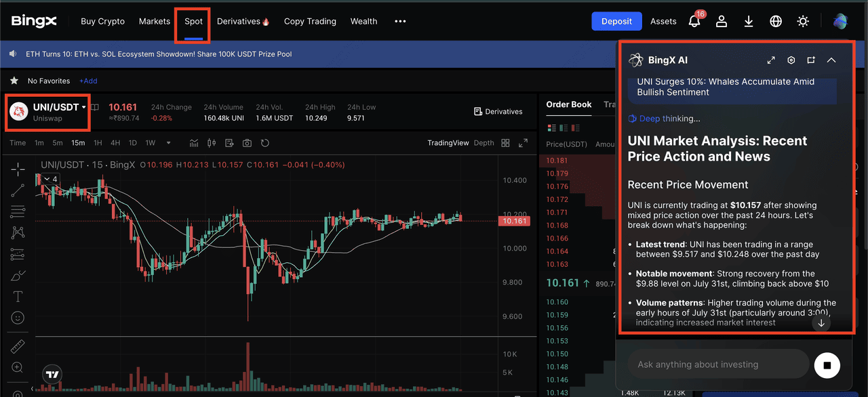Click the BingX logo
Viewport: 868px width, 397px height.
(x=34, y=21)
